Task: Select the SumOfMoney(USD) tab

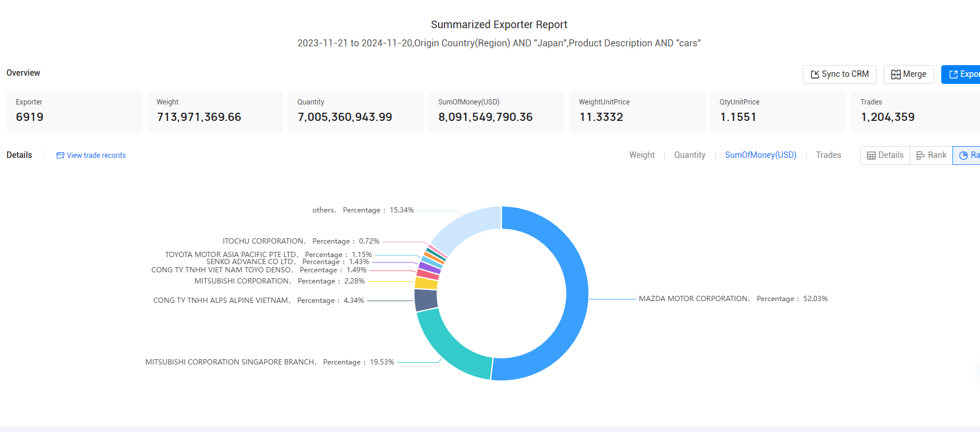Action: [x=760, y=155]
